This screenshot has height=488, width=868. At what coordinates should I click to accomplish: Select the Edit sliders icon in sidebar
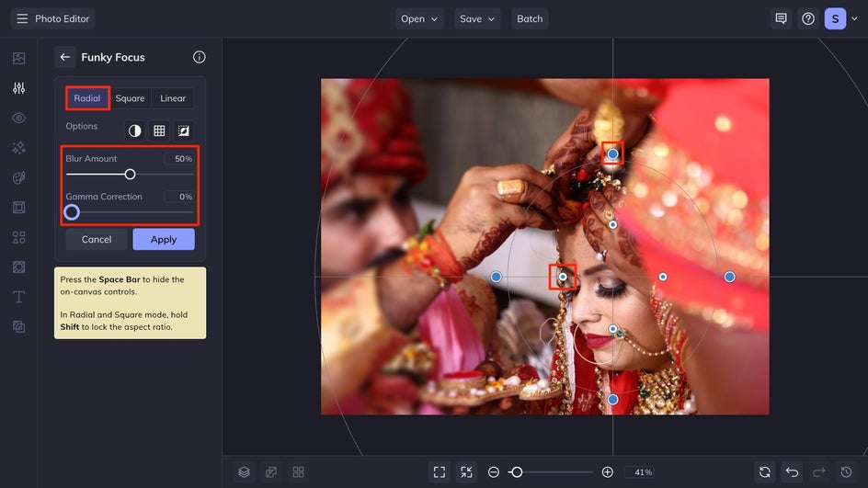18,88
